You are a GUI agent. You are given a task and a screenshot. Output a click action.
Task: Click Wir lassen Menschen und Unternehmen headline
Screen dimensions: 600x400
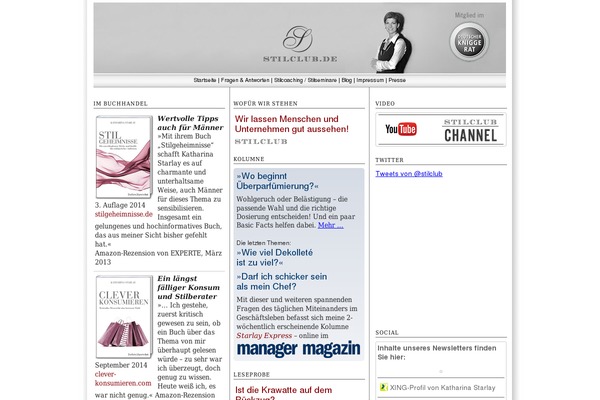(x=292, y=124)
